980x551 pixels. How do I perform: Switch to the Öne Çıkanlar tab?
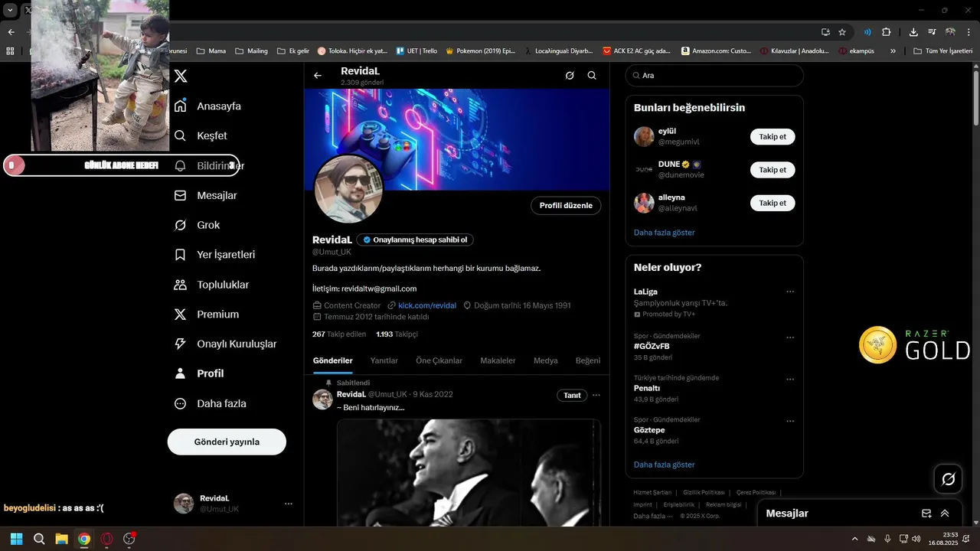coord(439,360)
